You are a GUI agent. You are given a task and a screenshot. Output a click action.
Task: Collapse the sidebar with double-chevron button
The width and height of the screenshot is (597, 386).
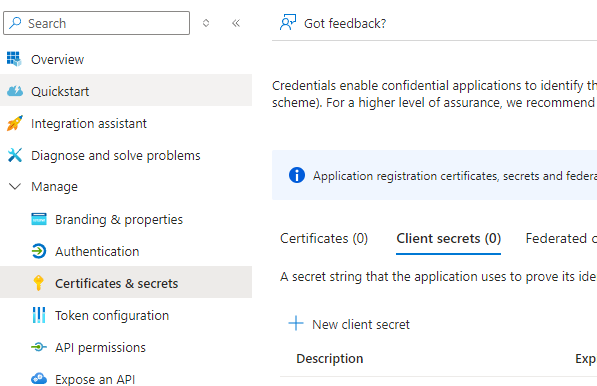pyautogui.click(x=236, y=23)
